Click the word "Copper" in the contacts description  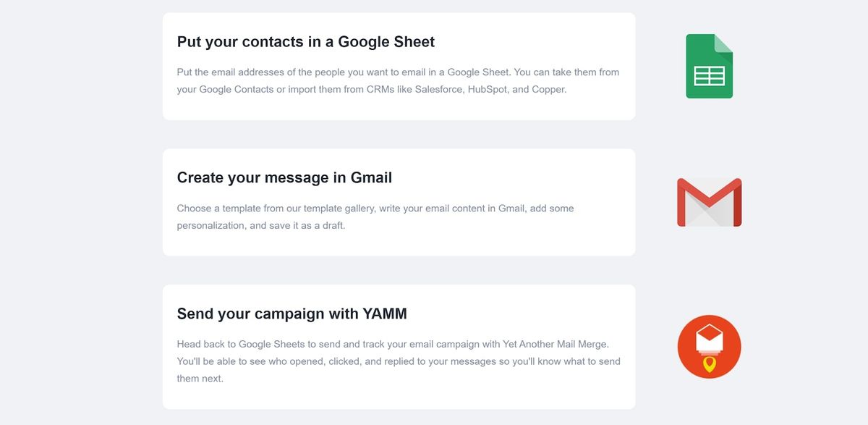coord(548,90)
